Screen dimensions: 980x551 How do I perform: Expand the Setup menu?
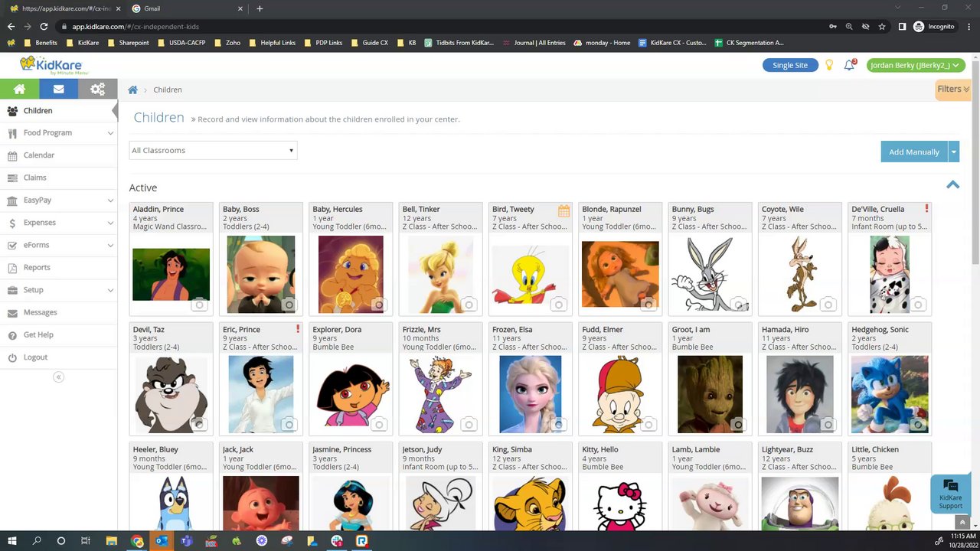click(58, 290)
